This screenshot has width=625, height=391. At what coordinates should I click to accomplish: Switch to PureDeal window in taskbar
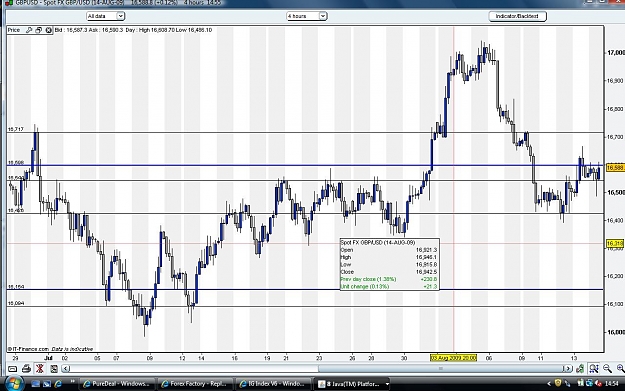pyautogui.click(x=117, y=384)
